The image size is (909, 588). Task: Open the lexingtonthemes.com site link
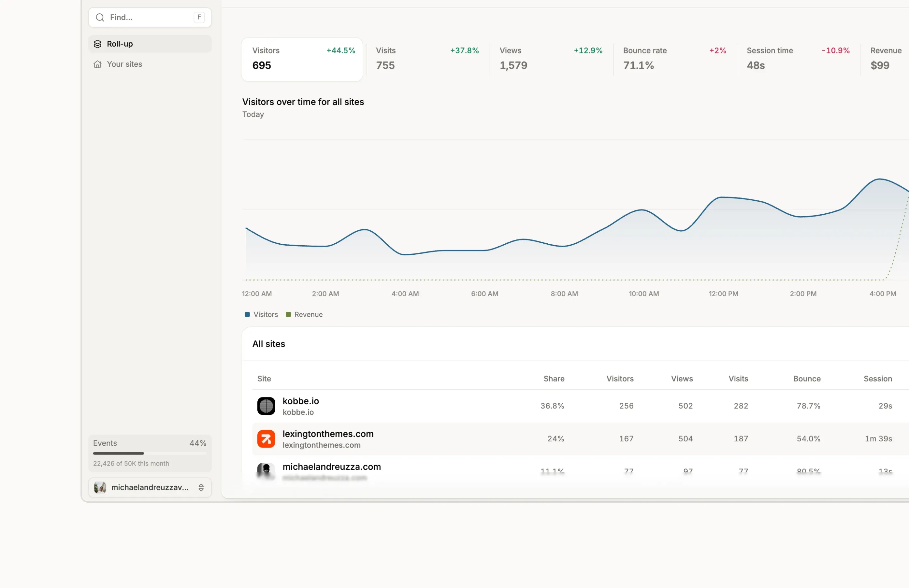[x=328, y=434]
